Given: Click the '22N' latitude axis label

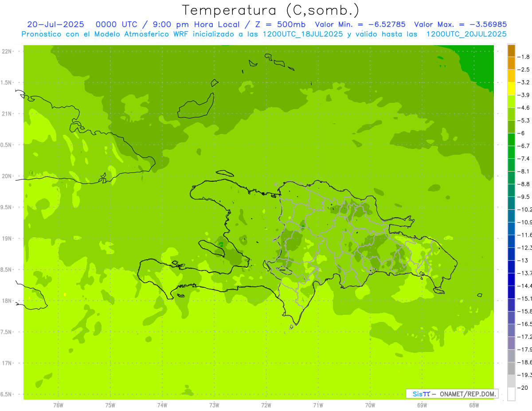Looking at the screenshot, I should pos(7,51).
